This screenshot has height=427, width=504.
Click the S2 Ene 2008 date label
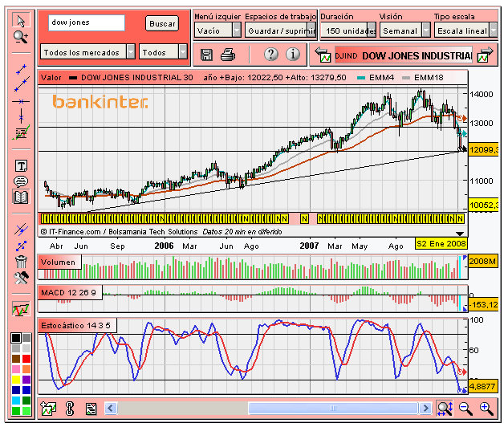pyautogui.click(x=441, y=243)
